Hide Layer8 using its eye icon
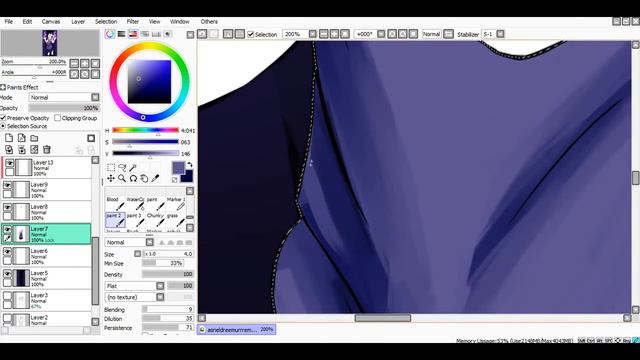Screen dimensions: 640x360 coord(7,207)
